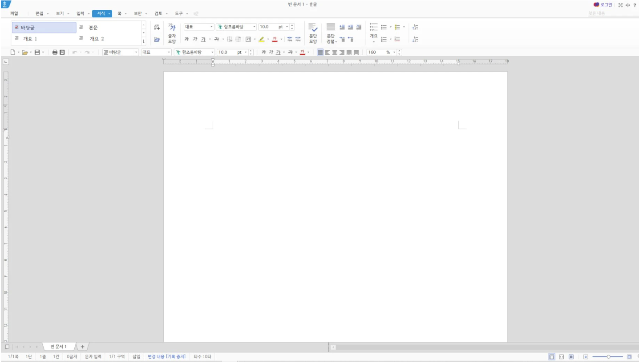Apply strikethrough in the ribbon formatting row
The image size is (639, 364).
click(x=216, y=39)
